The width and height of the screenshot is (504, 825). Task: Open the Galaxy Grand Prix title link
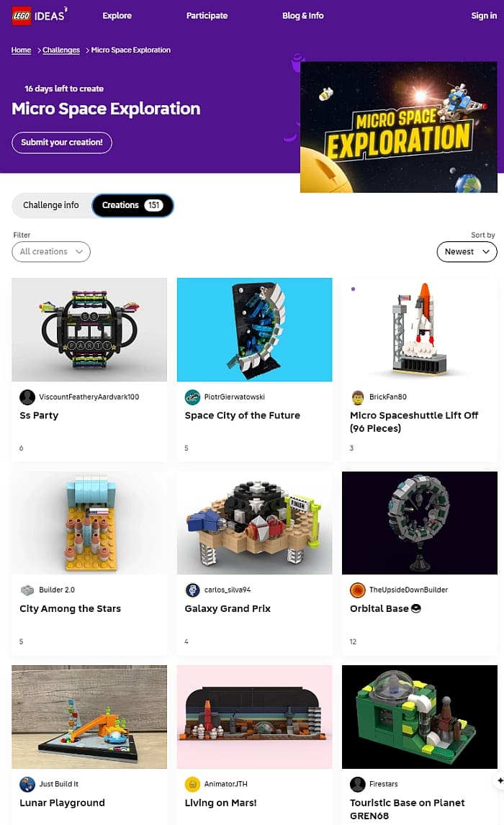tap(228, 609)
